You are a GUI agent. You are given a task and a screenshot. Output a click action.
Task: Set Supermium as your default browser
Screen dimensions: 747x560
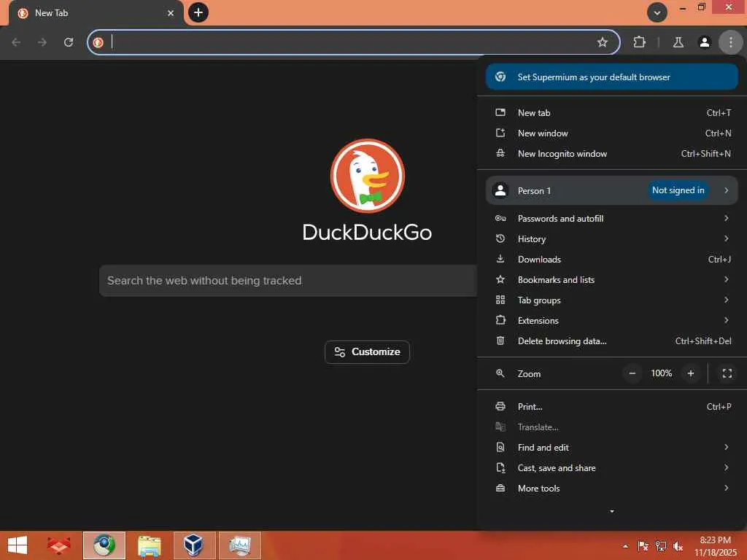tap(612, 77)
